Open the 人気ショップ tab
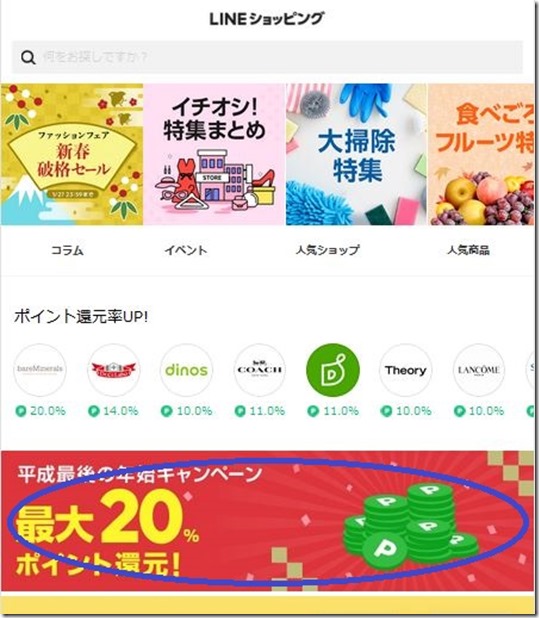This screenshot has width=539, height=618. [328, 250]
